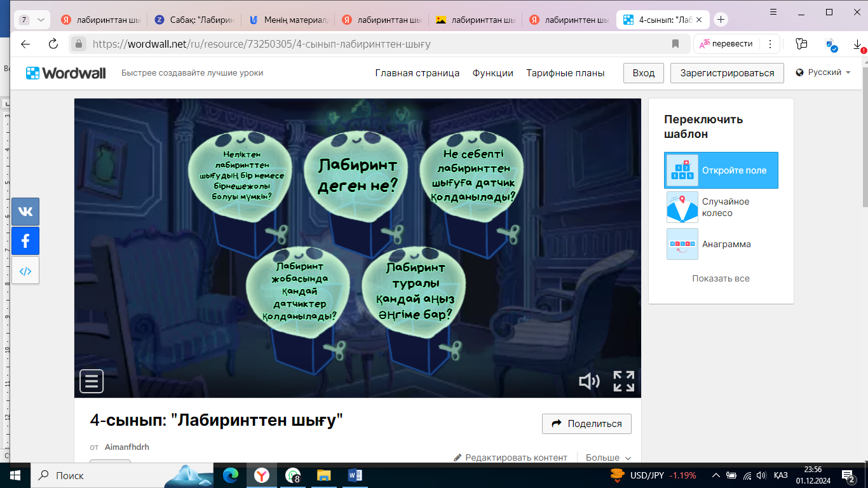Switch to Сабақ: "Лабирин tab
The height and width of the screenshot is (488, 868).
coord(195,20)
